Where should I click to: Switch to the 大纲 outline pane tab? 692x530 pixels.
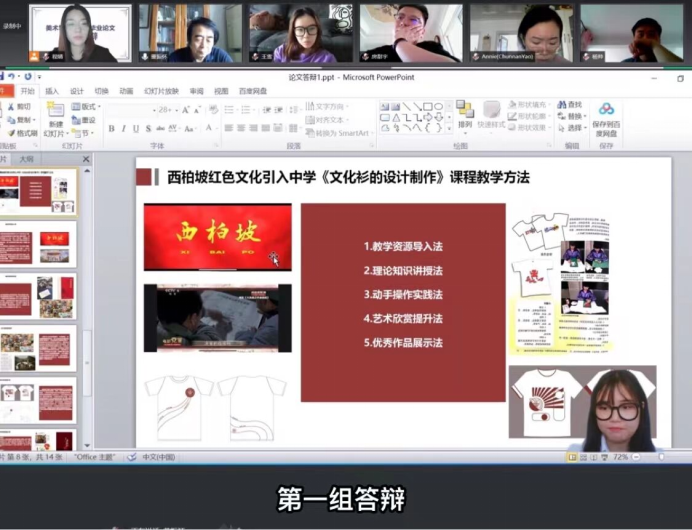pos(26,159)
